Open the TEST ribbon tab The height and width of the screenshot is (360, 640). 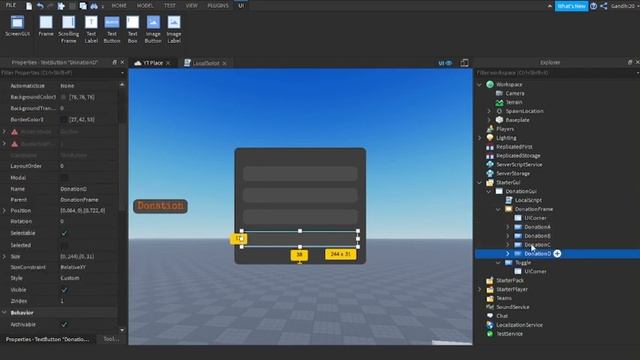(170, 6)
